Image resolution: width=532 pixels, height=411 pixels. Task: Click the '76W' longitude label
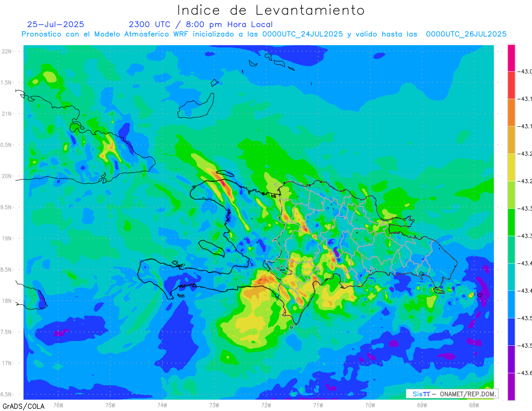coord(58,405)
